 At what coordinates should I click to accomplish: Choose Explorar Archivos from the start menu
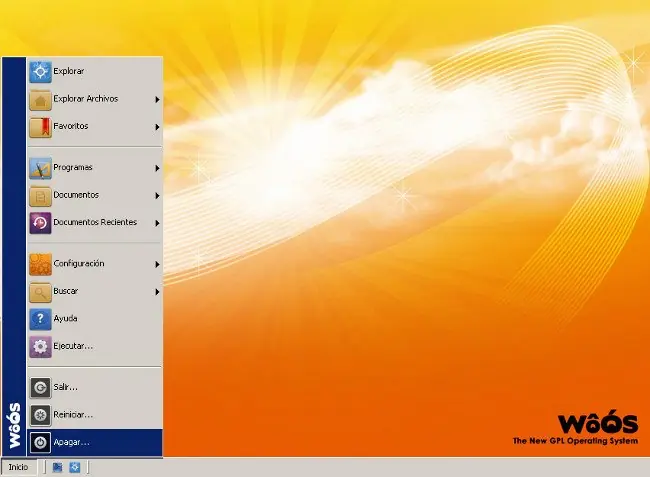tap(86, 99)
